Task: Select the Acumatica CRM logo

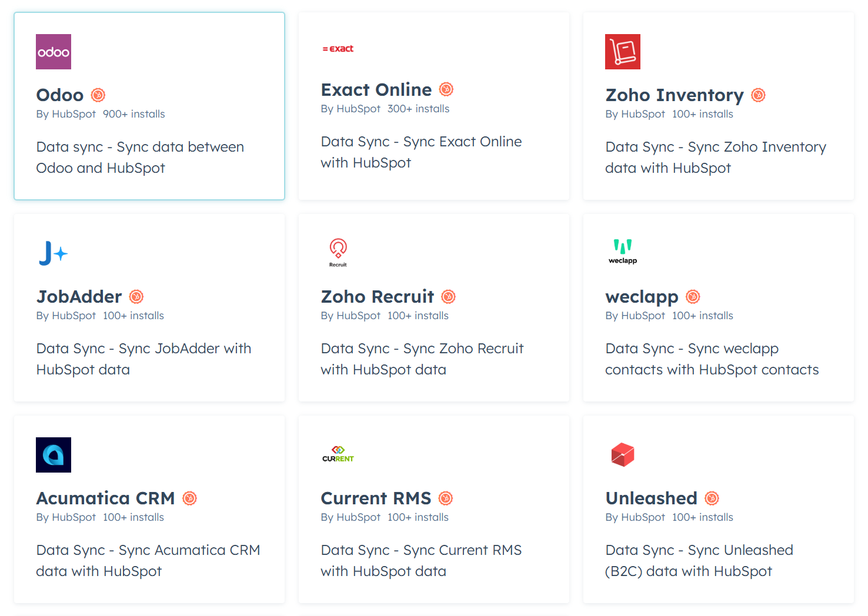Action: (x=53, y=454)
